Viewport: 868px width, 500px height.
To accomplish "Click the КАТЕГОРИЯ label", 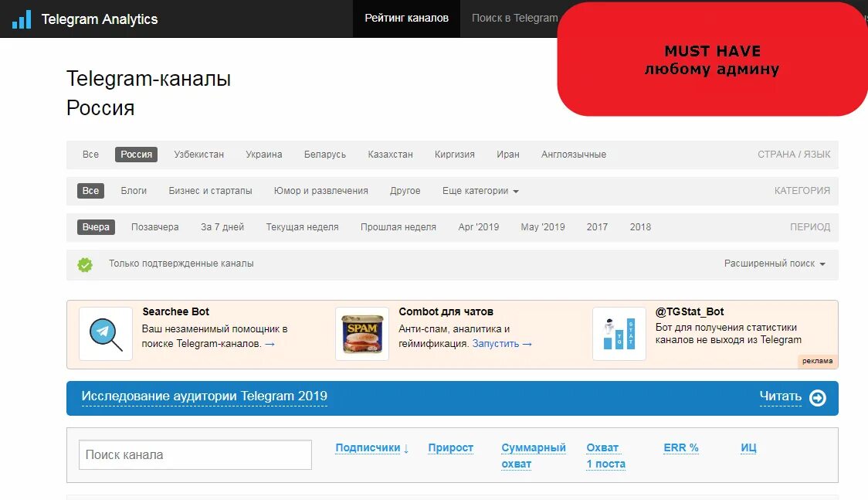I will [x=802, y=191].
